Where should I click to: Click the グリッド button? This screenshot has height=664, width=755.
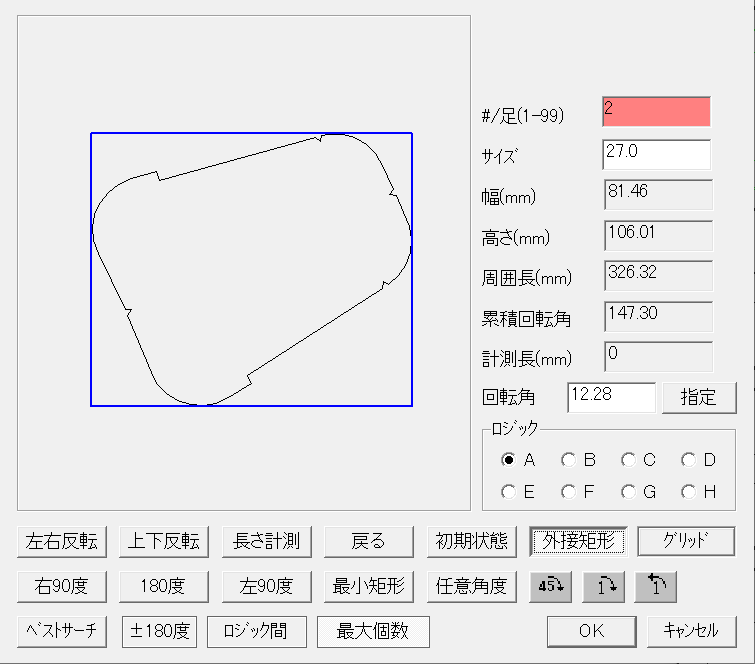686,541
